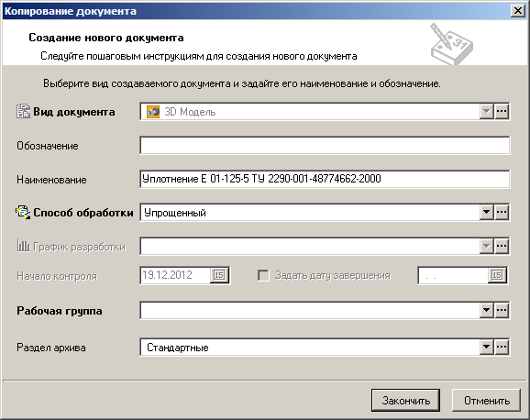Open calendar for completion date field
The image size is (530, 420).
coord(497,275)
